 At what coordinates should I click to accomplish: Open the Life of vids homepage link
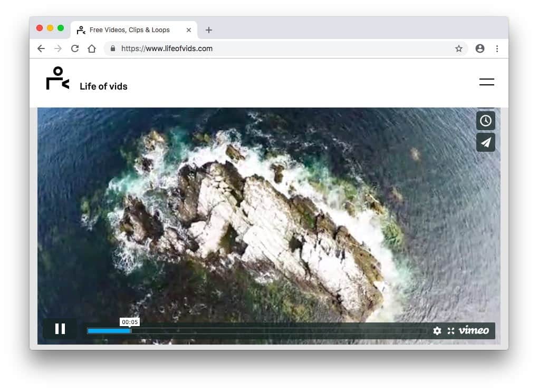click(103, 86)
